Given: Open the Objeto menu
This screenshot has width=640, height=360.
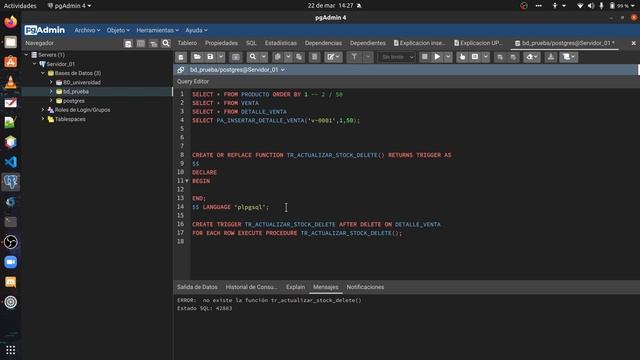Looking at the screenshot, I should (x=118, y=30).
